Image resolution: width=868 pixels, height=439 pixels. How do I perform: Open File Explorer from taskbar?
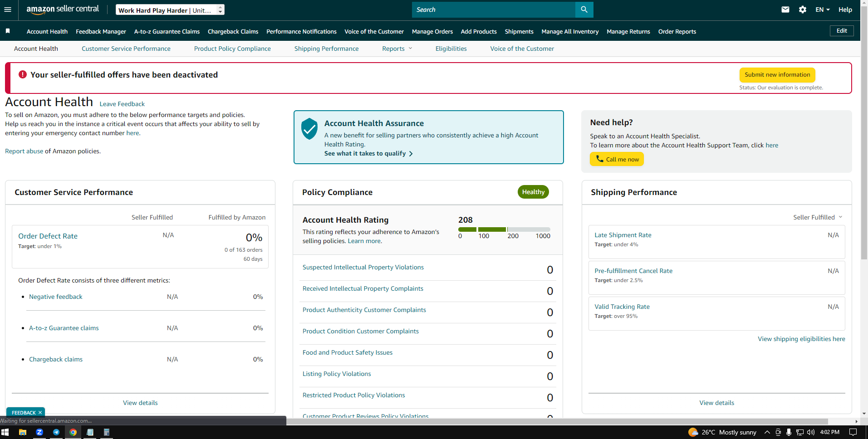pos(23,432)
